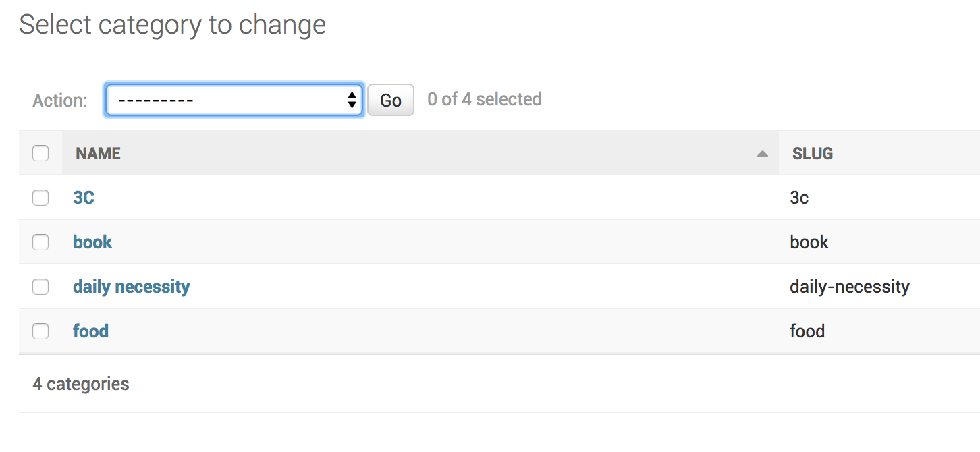Open the food category link

pyautogui.click(x=90, y=331)
